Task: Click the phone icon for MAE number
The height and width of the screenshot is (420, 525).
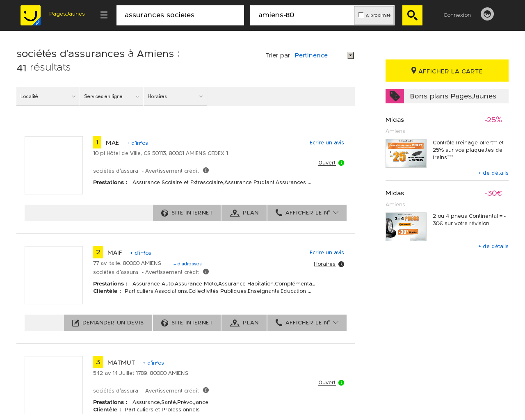Action: tap(279, 212)
